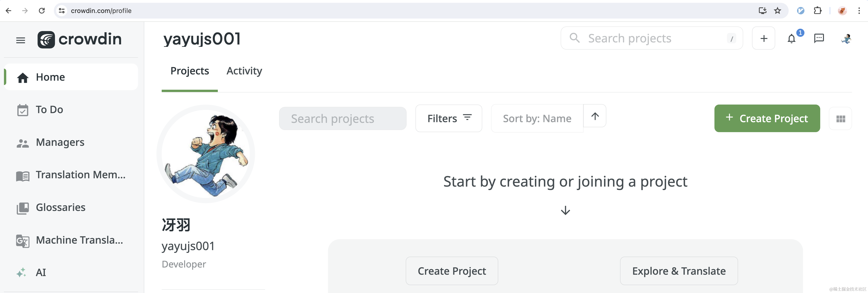Open Sort by Name dropdown
The height and width of the screenshot is (293, 868).
point(537,118)
